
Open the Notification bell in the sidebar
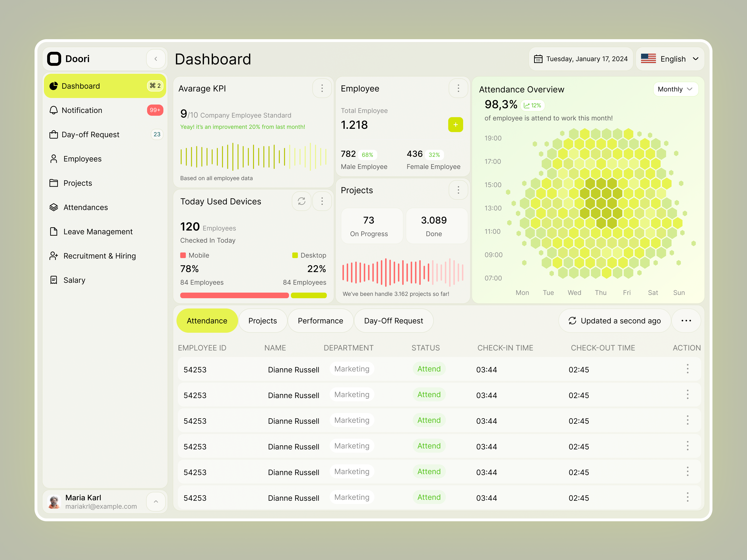coord(54,110)
